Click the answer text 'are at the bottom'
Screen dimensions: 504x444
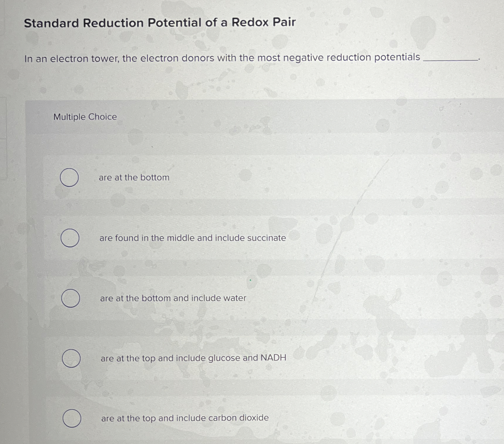[134, 177]
